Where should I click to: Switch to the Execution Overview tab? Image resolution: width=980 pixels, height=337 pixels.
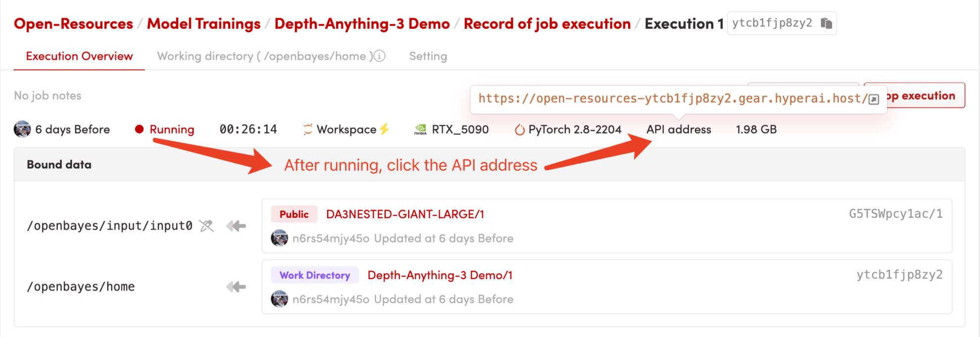tap(79, 56)
